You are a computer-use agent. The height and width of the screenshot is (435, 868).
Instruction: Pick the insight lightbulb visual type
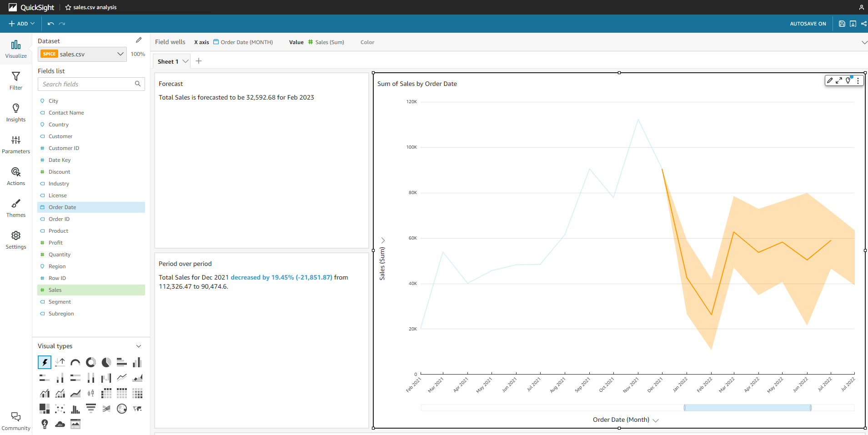tap(45, 424)
